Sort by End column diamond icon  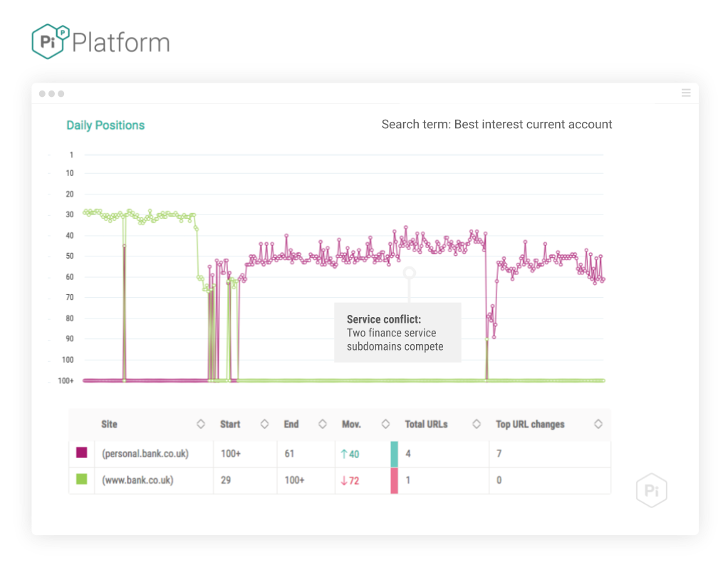(x=322, y=424)
